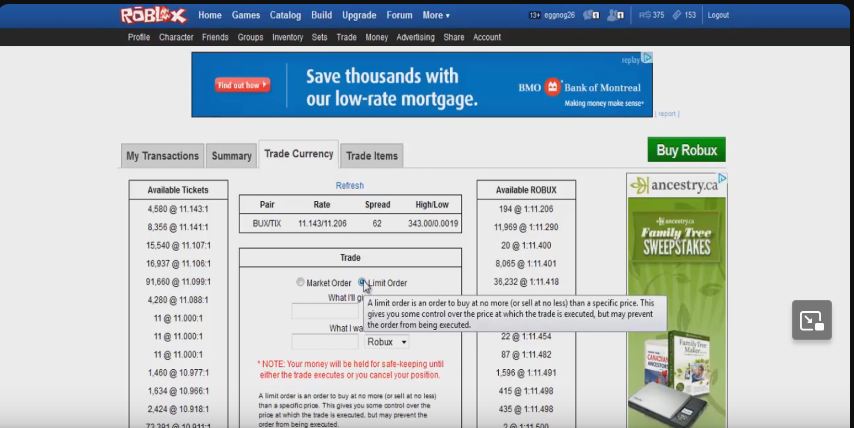Switch to the Summary tab
The width and height of the screenshot is (854, 428).
tap(231, 156)
